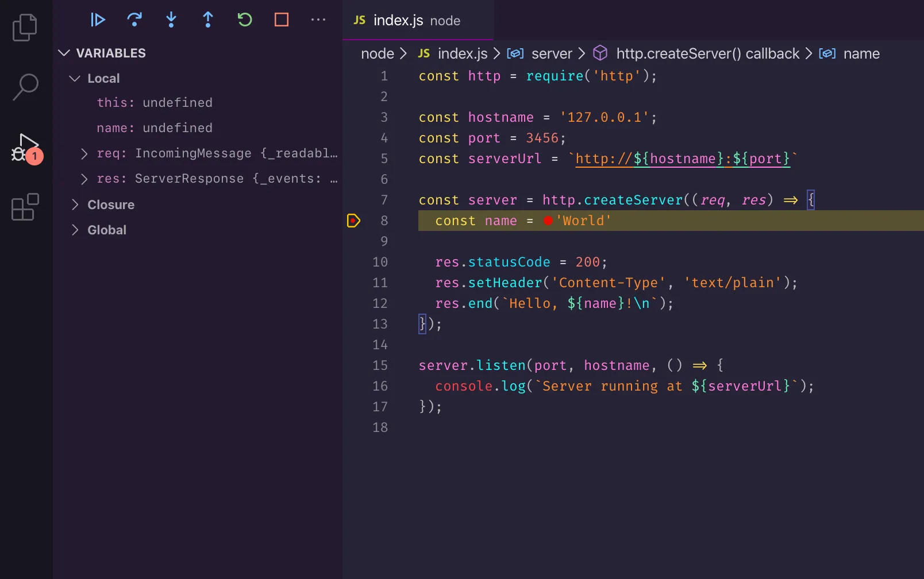This screenshot has height=579, width=924.
Task: Click 'serverUrl' variable on line 5
Action: (505, 159)
